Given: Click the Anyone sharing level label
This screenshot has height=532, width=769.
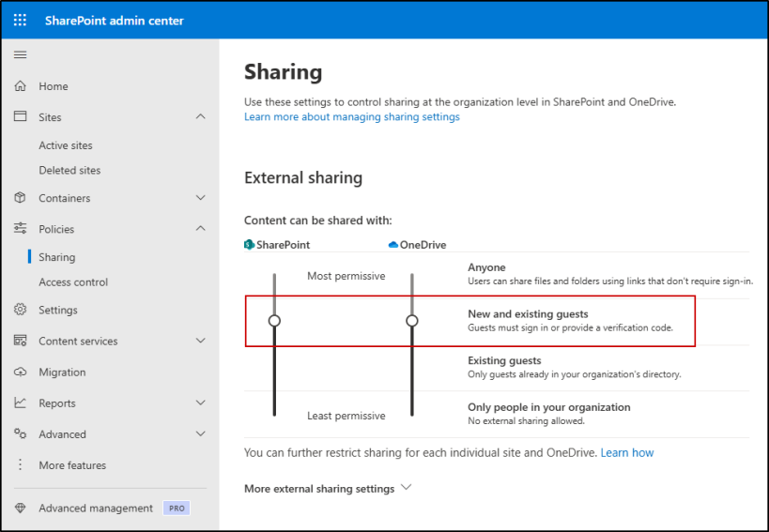Looking at the screenshot, I should pyautogui.click(x=486, y=267).
